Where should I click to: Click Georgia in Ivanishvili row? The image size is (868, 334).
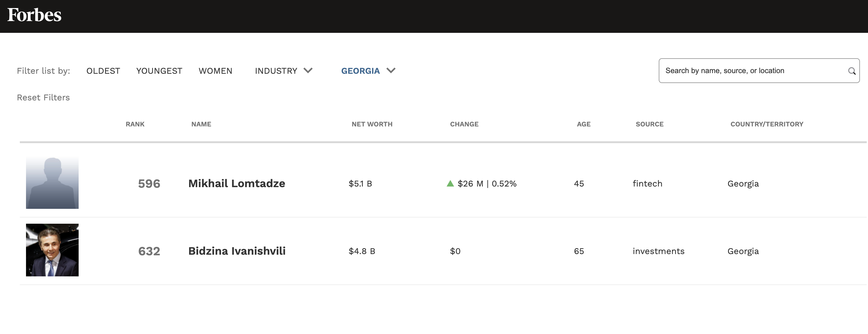pyautogui.click(x=743, y=251)
